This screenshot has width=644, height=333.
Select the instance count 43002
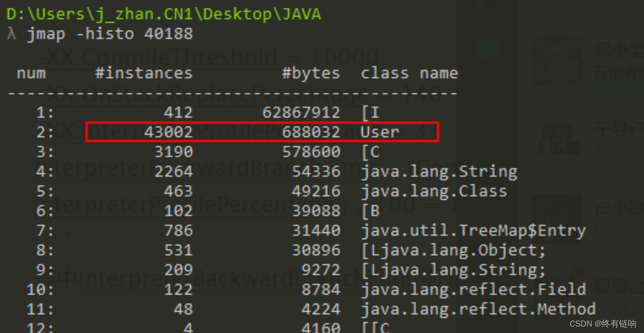pos(168,132)
